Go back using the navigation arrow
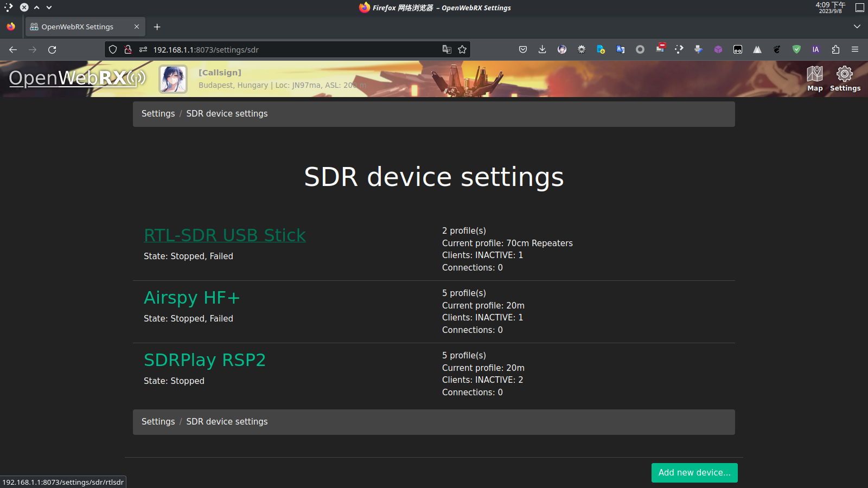Screen dimensions: 868x488 12,49
